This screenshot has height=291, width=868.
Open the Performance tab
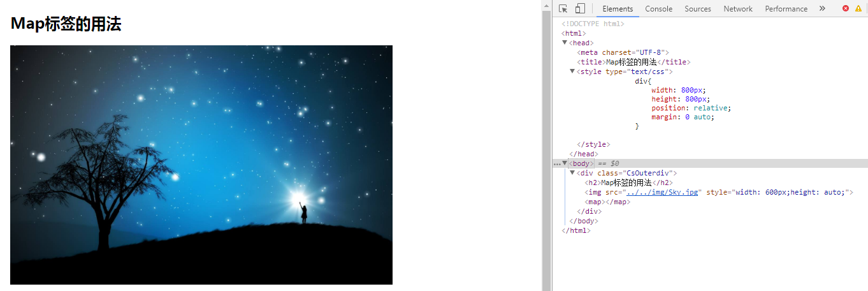point(786,8)
